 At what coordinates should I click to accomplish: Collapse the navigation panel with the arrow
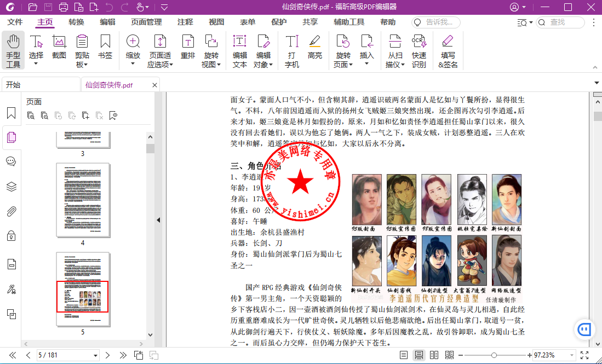[158, 220]
